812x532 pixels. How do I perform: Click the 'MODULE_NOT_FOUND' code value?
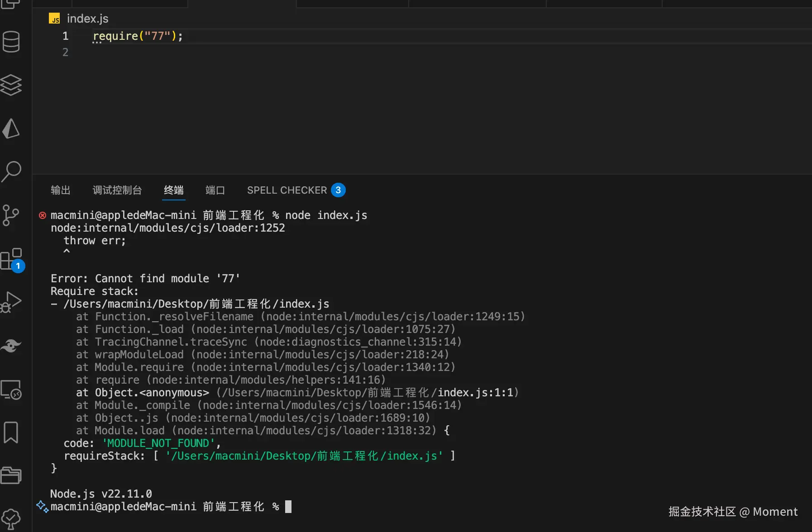[x=158, y=443]
